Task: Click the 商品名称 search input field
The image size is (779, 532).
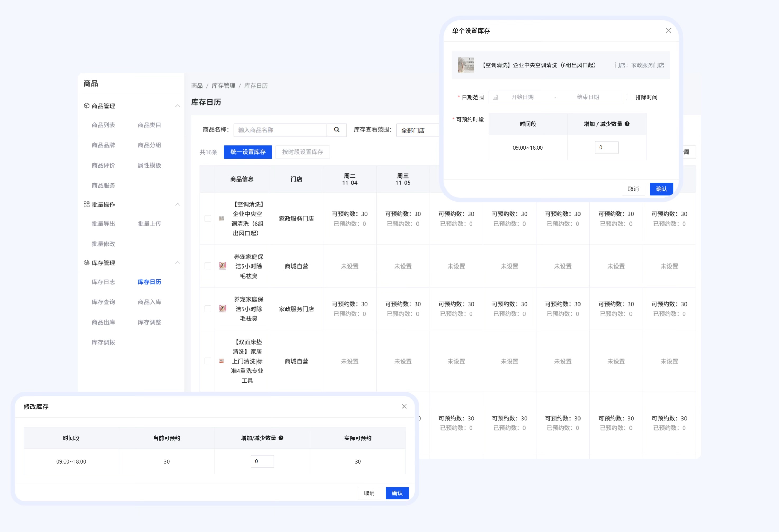Action: coord(280,130)
